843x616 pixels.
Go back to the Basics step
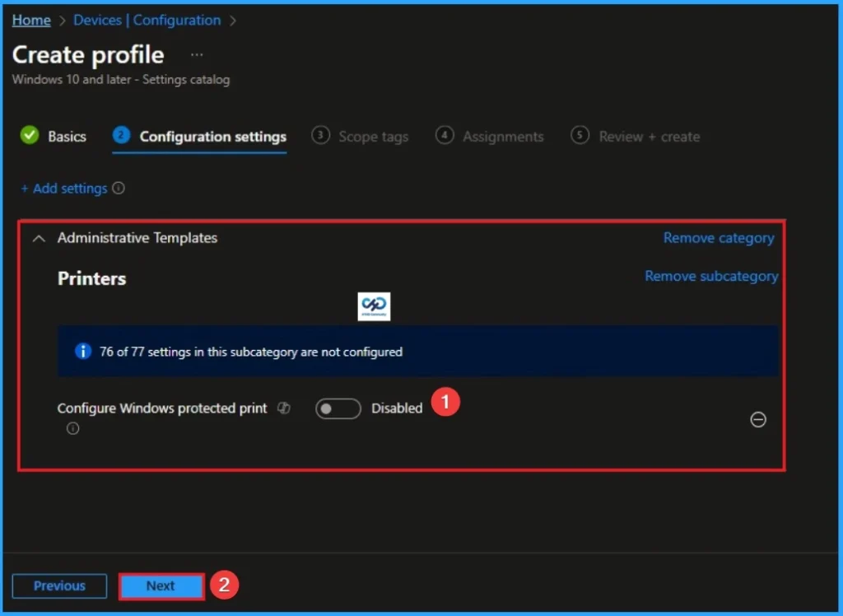pos(63,136)
